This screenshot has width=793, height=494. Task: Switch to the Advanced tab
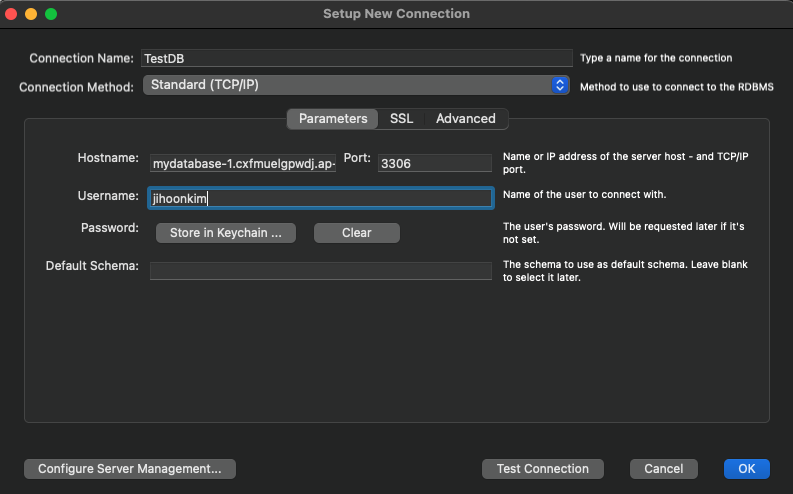tap(466, 119)
